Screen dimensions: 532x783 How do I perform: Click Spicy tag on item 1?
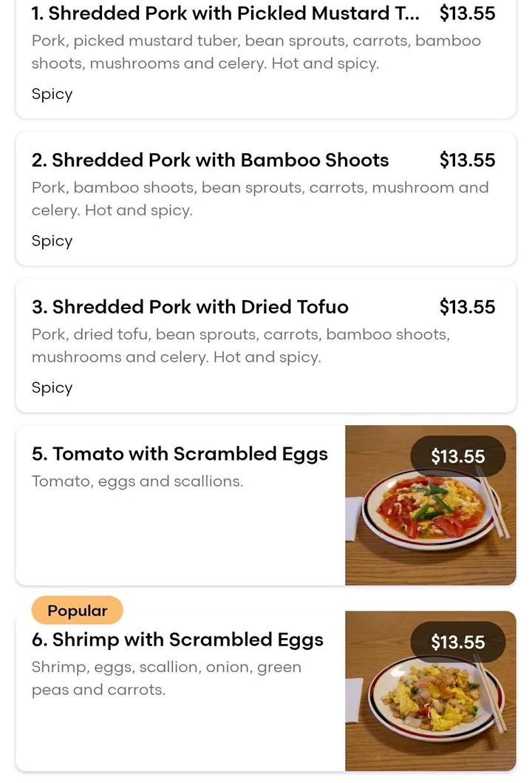52,94
